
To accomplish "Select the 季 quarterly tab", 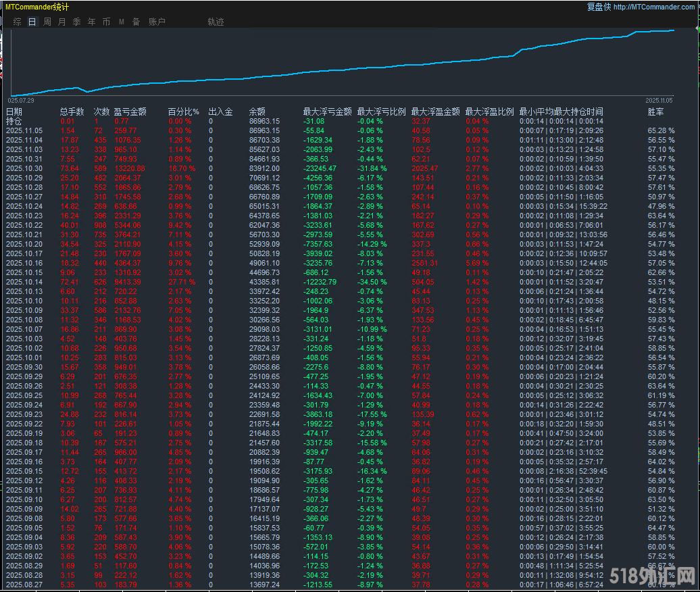I will (x=76, y=22).
